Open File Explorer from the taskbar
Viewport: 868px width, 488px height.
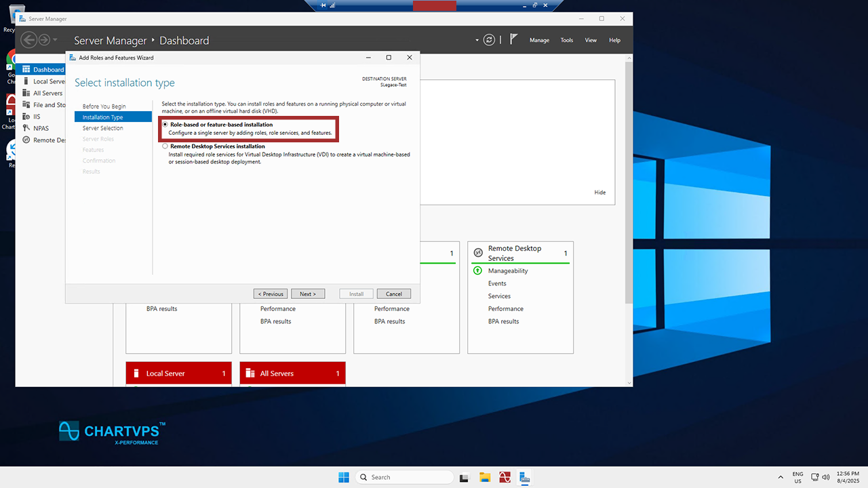[x=485, y=477]
